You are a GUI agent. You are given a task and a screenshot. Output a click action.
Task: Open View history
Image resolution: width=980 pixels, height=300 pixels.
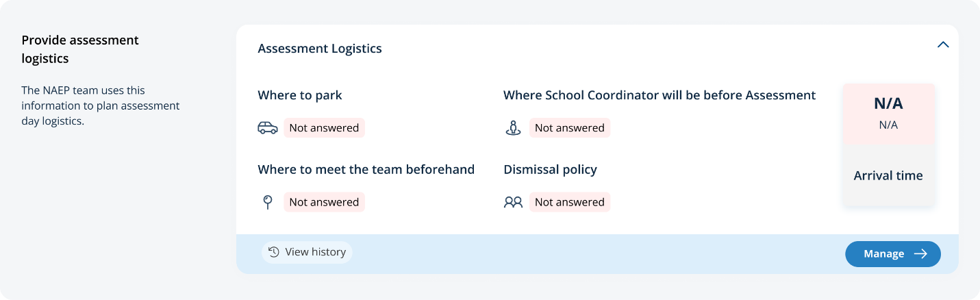307,252
